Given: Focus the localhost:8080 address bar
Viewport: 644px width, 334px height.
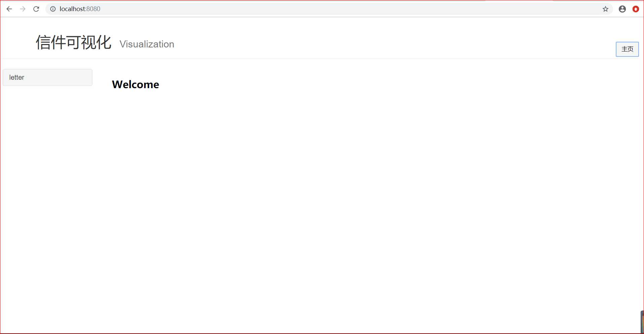Looking at the screenshot, I should (x=329, y=9).
